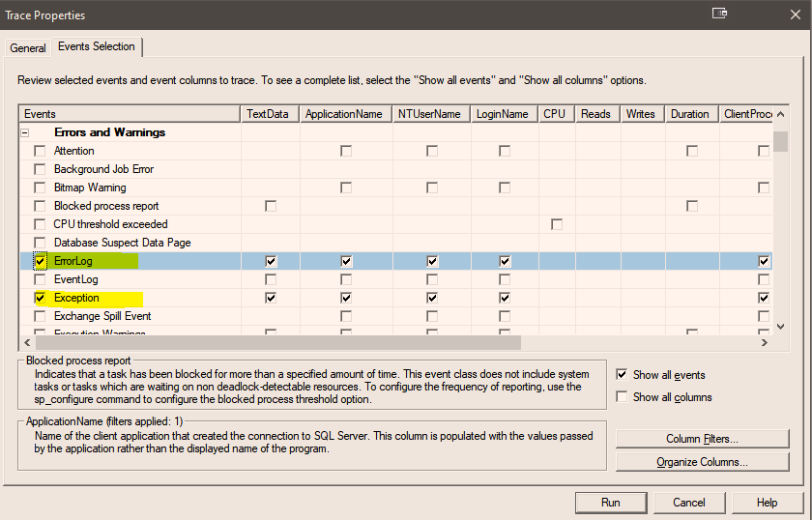Select the ErrorLog event name

tap(73, 261)
